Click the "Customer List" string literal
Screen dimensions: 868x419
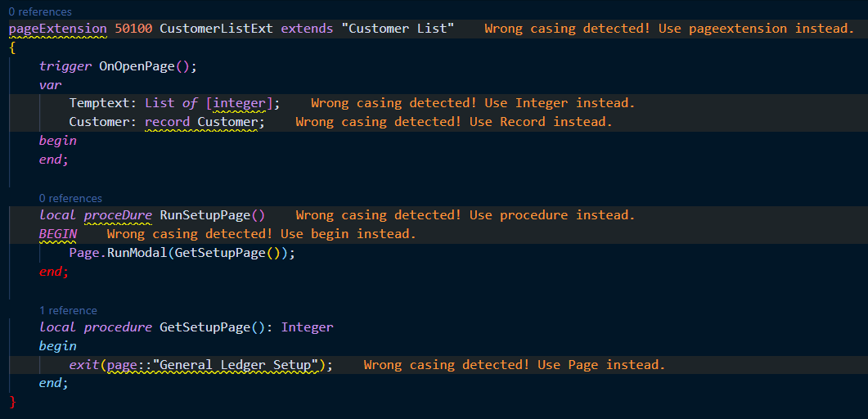click(398, 29)
